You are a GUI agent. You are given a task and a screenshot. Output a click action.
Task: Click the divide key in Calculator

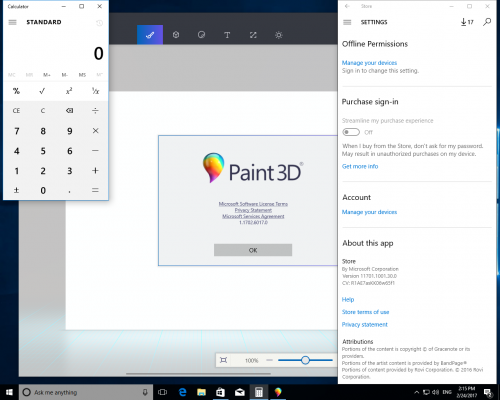(x=95, y=111)
